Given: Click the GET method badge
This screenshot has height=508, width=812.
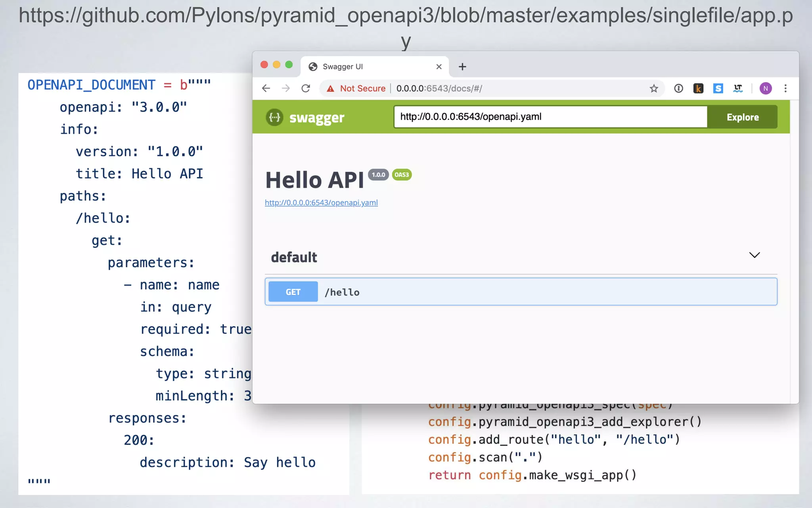Looking at the screenshot, I should pyautogui.click(x=293, y=292).
